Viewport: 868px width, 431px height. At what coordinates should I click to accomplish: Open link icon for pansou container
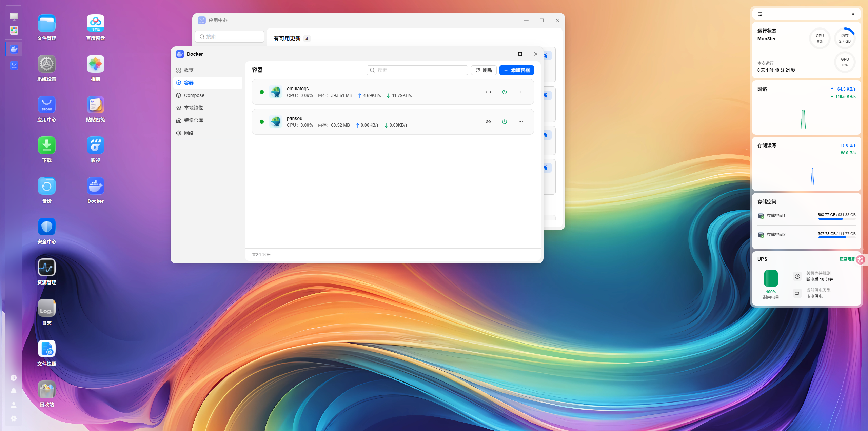click(488, 122)
